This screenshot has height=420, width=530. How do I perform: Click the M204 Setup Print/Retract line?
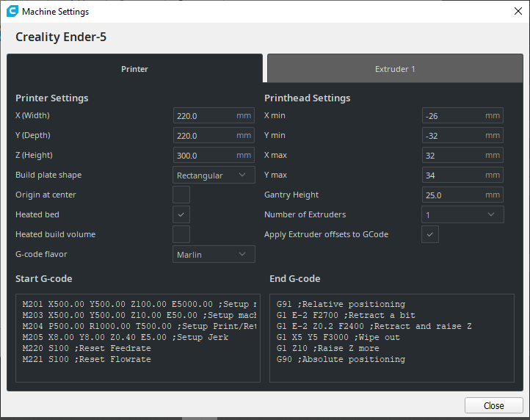[139, 326]
